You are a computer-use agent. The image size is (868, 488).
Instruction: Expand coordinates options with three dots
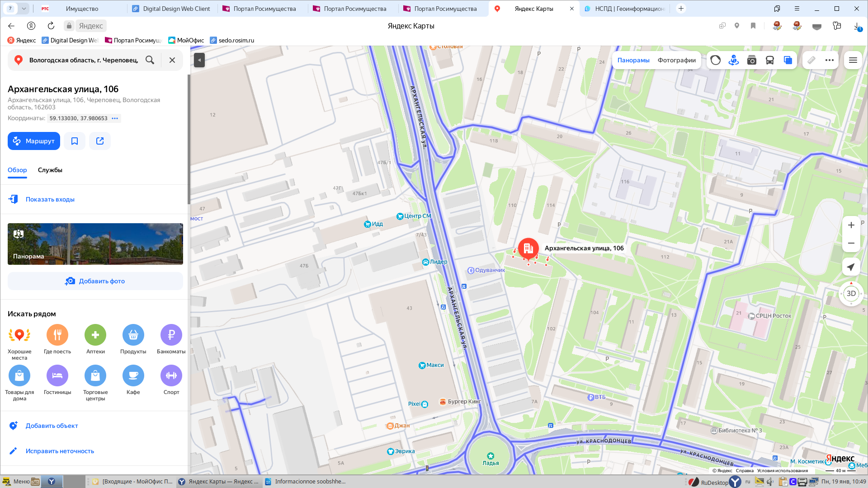tap(115, 118)
